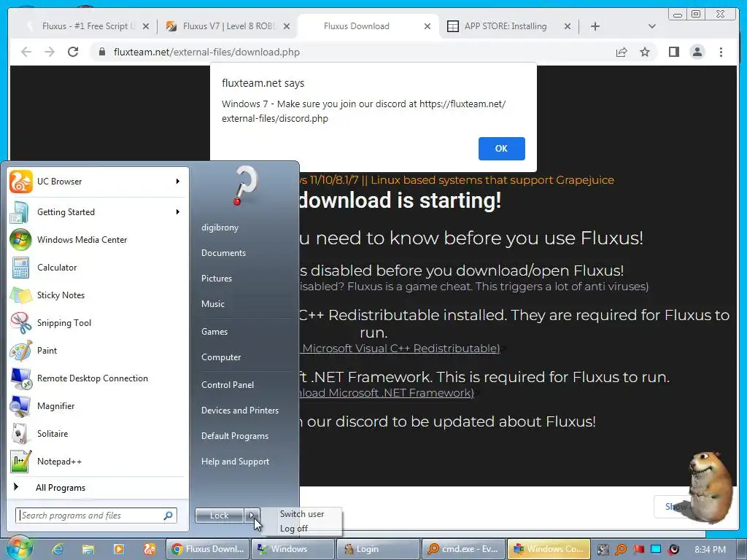Share this page icon

coord(622,52)
